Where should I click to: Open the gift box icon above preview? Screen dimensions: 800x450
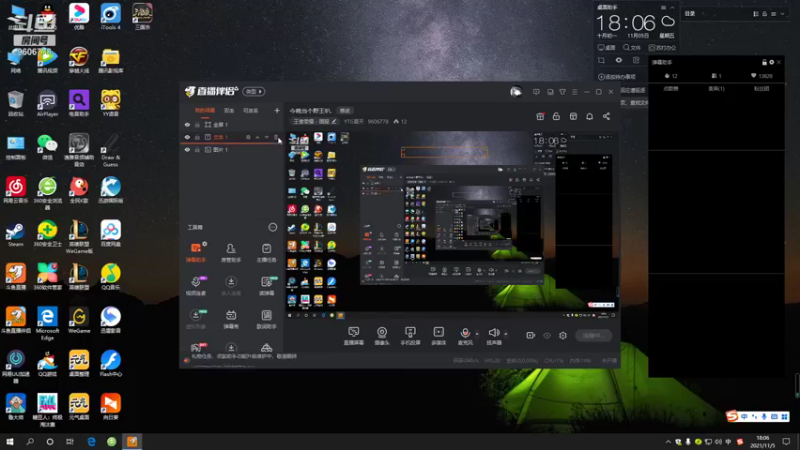[x=540, y=116]
